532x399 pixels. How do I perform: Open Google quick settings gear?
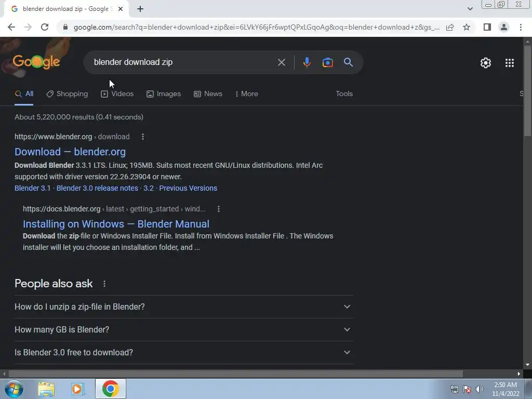coord(486,63)
